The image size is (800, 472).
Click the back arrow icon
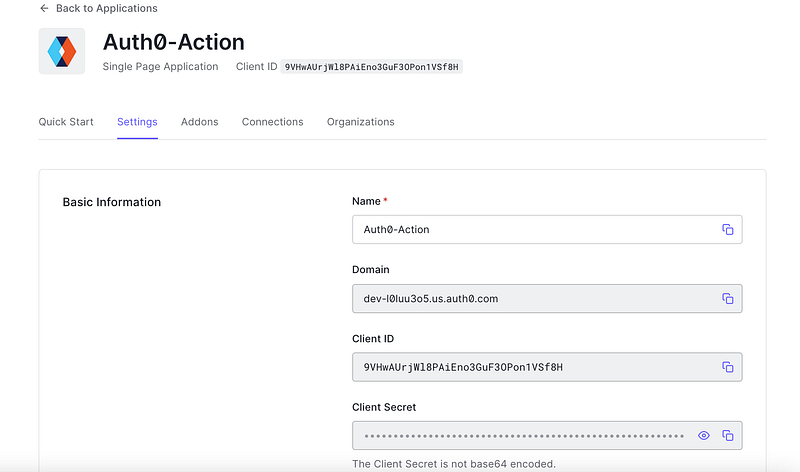(44, 8)
